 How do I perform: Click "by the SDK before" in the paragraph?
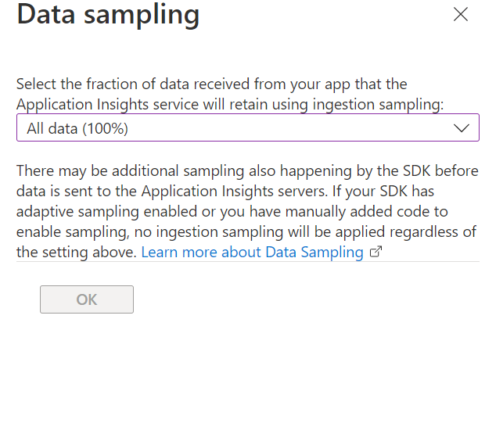414,170
